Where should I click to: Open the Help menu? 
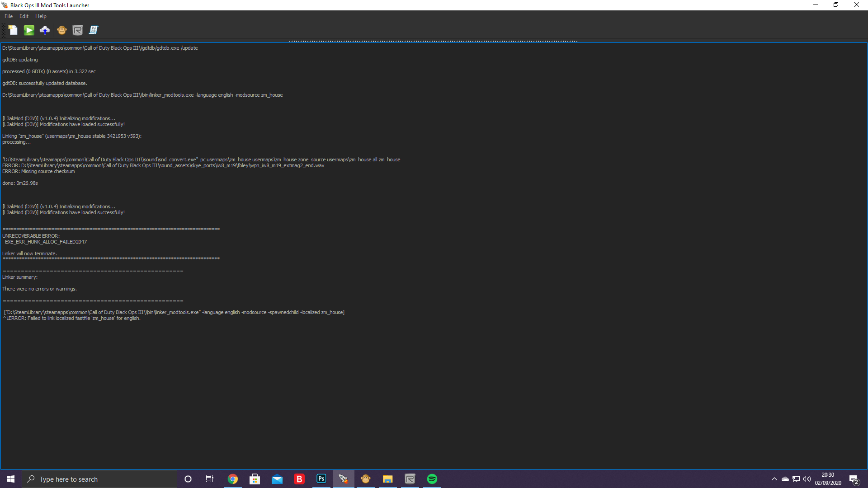tap(41, 16)
